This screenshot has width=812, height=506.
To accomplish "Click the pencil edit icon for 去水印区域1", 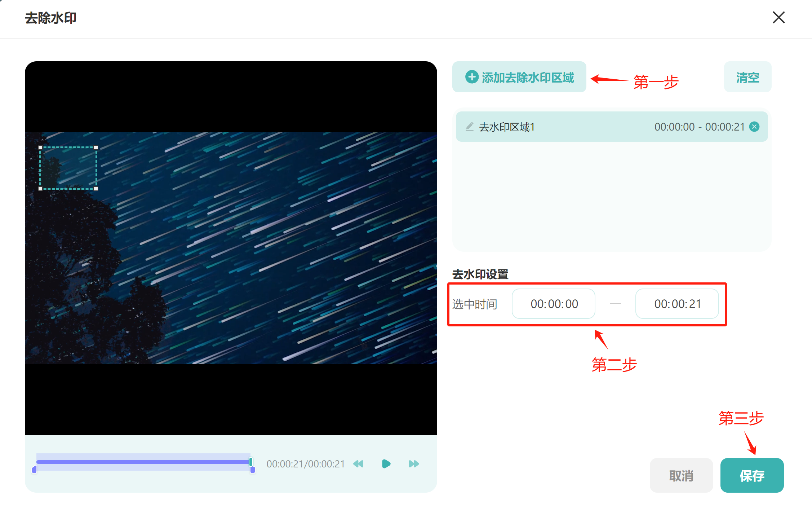I will coord(470,127).
